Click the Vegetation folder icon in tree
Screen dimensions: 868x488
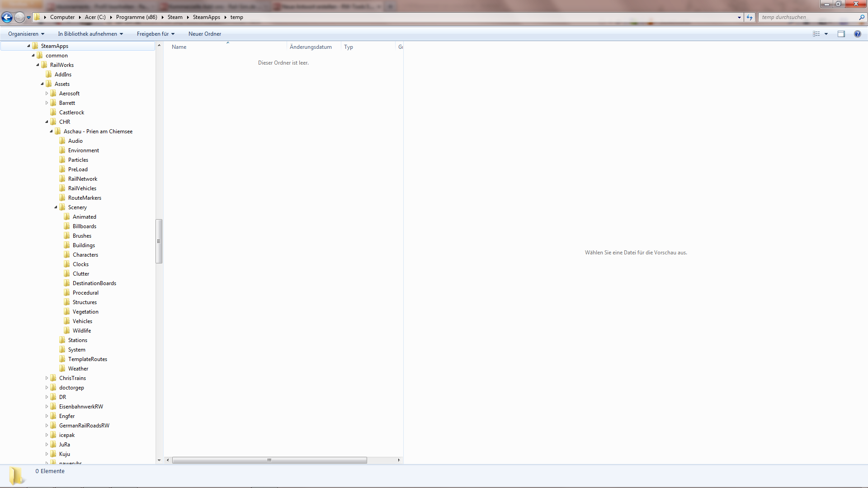(x=67, y=312)
